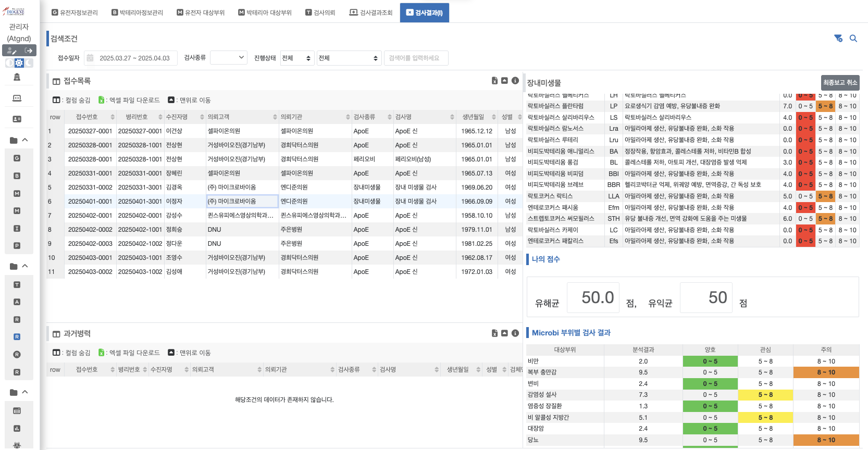Select row with 접수번호 20250401-0001
Viewport: 868px width, 450px height.
click(x=90, y=202)
